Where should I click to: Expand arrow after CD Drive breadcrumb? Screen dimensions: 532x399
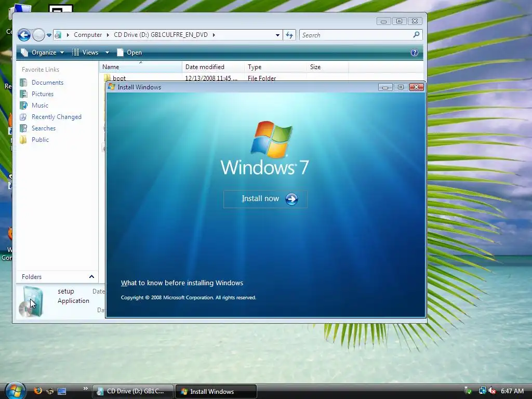[x=214, y=35]
